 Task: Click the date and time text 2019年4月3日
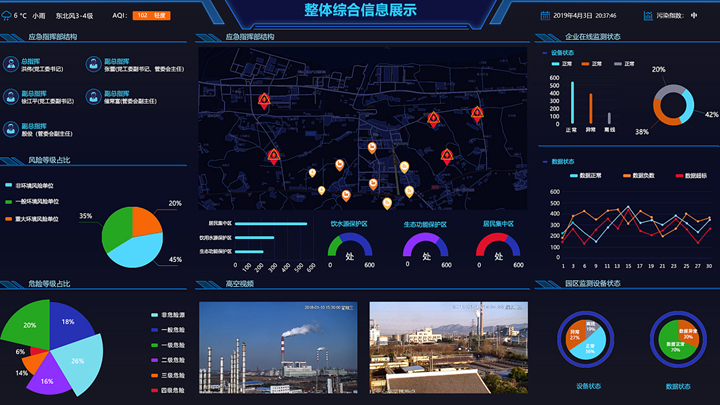click(x=585, y=16)
